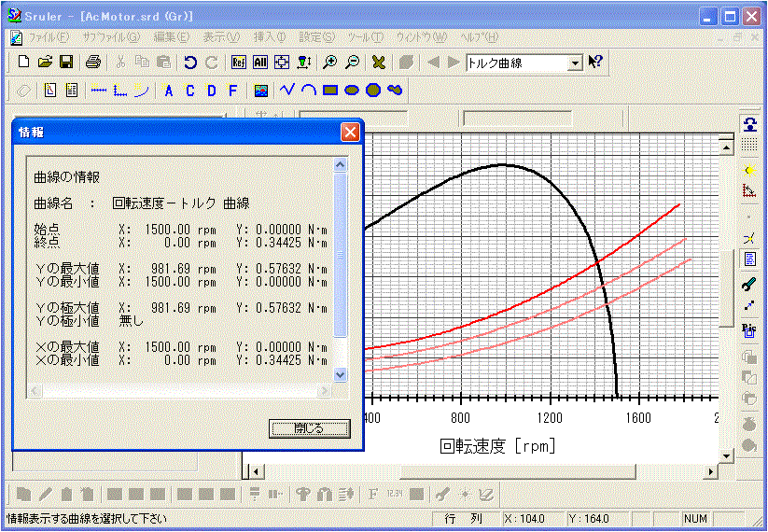Click the context help arrow icon
Screen dimensions: 768x532
point(595,62)
